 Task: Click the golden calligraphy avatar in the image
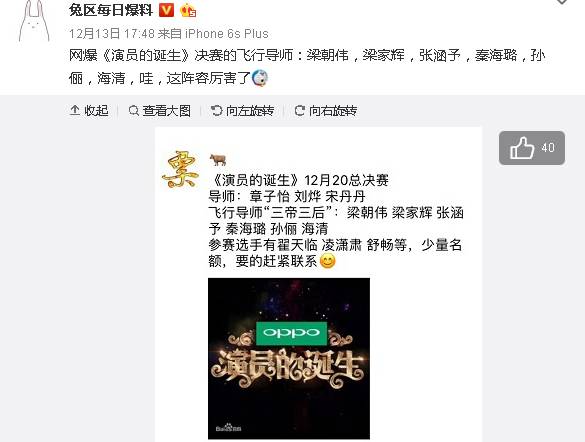179,169
